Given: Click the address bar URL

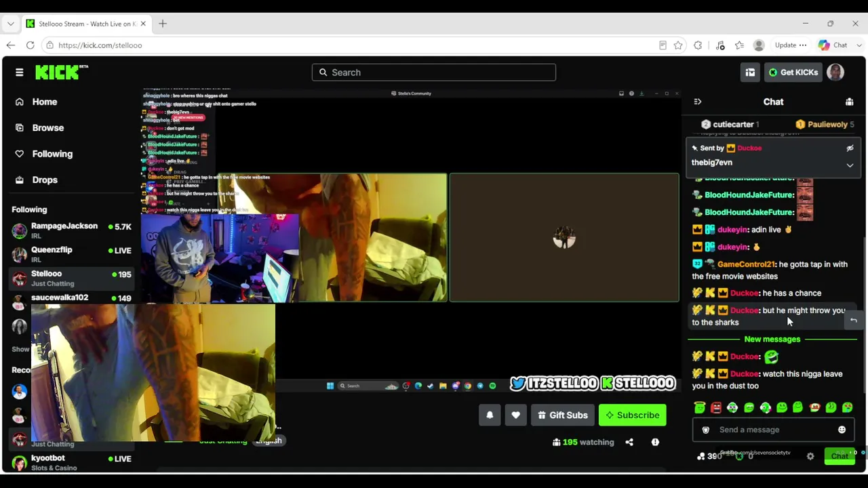Looking at the screenshot, I should [x=100, y=45].
